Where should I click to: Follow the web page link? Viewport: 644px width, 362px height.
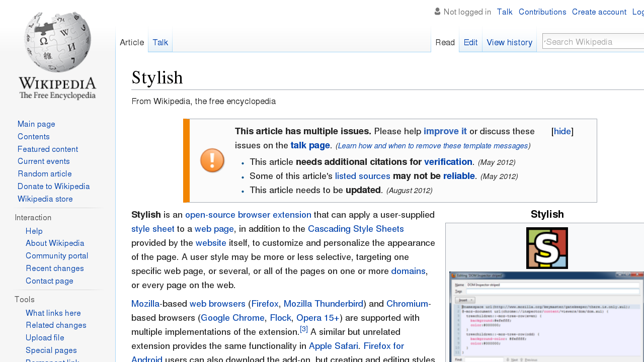coord(214,229)
